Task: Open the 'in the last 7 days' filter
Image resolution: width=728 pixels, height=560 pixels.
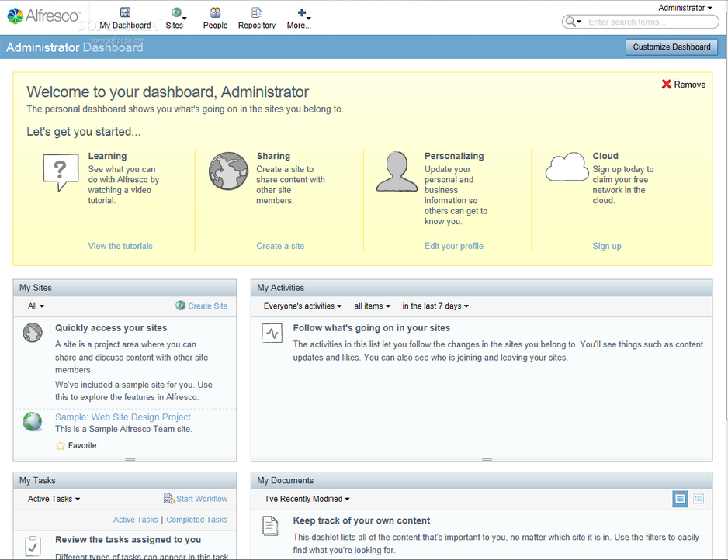Action: pyautogui.click(x=435, y=306)
